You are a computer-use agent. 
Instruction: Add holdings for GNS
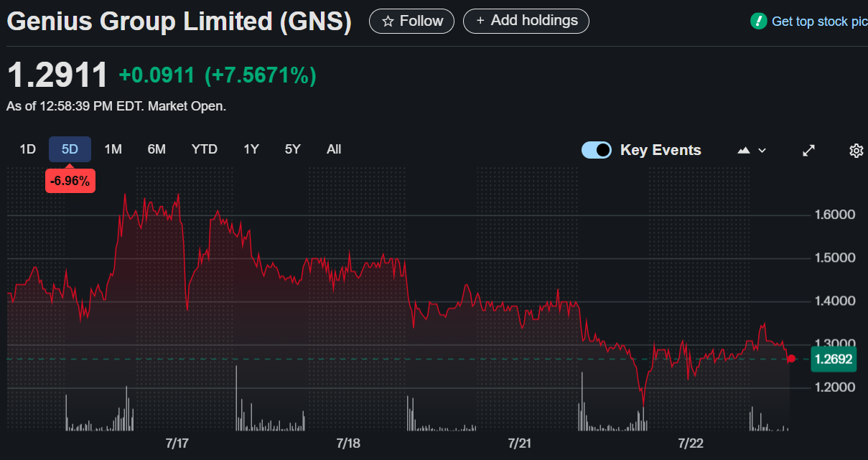click(526, 22)
